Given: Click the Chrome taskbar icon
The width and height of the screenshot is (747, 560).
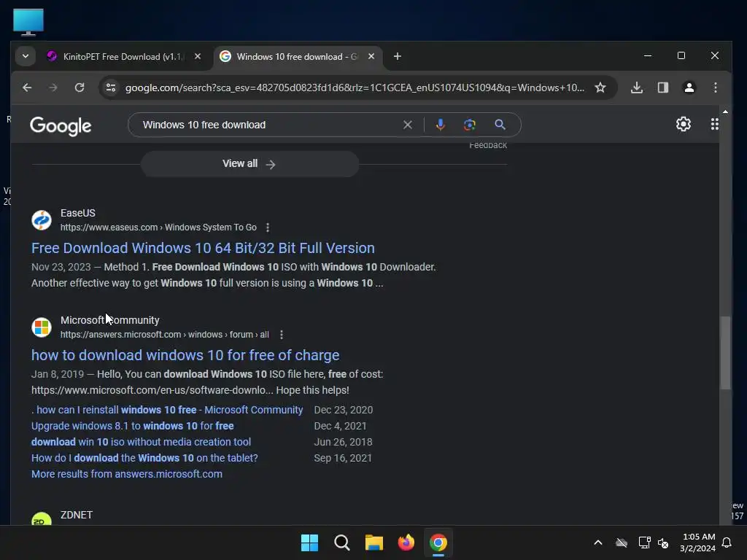Looking at the screenshot, I should click(x=438, y=542).
